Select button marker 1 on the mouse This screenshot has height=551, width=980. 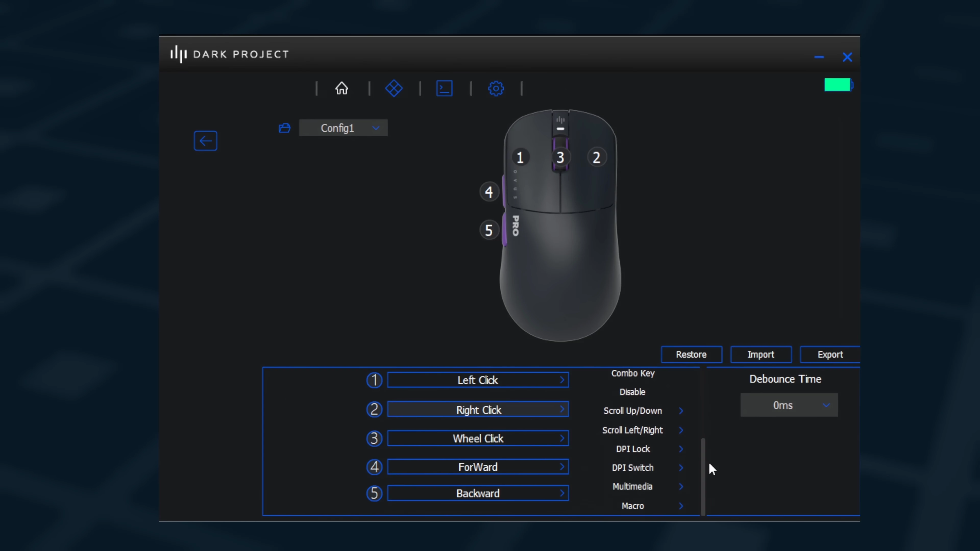pyautogui.click(x=520, y=157)
